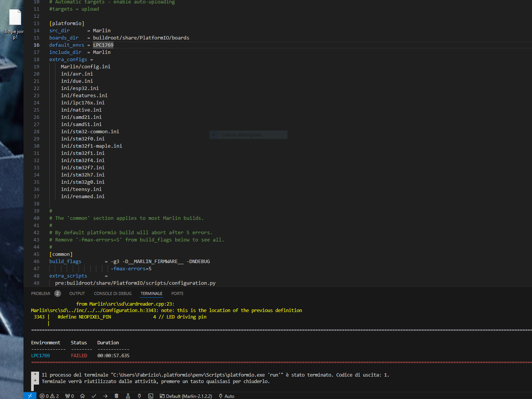
Task: Select the TERMINALE tab
Action: 151,293
